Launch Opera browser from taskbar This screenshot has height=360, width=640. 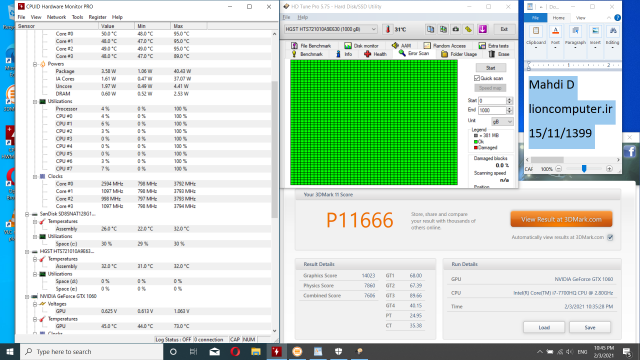click(x=235, y=351)
